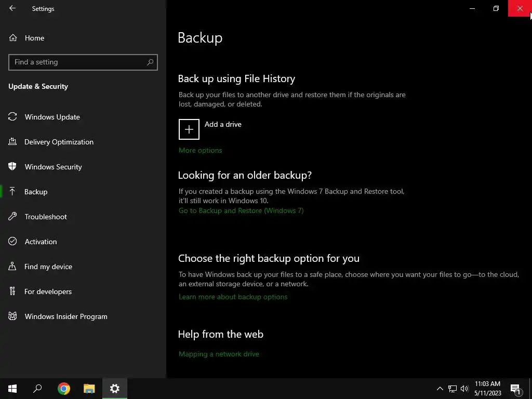Open Windows Security page
Screen dimensions: 532x399
pos(83,167)
